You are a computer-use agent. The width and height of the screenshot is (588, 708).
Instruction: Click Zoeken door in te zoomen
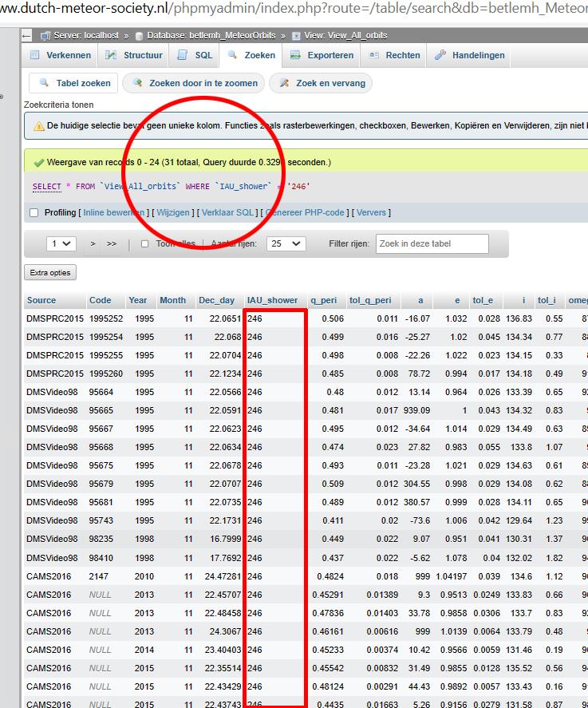[195, 83]
